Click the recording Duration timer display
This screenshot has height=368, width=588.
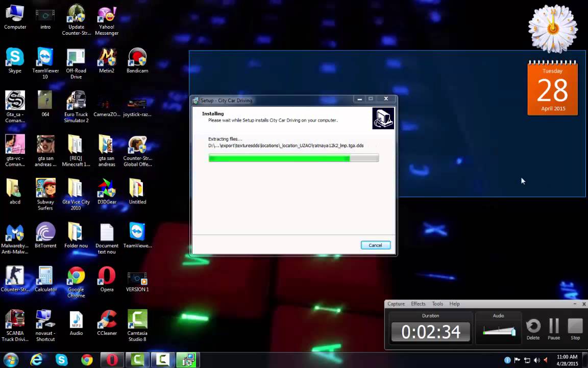click(430, 332)
